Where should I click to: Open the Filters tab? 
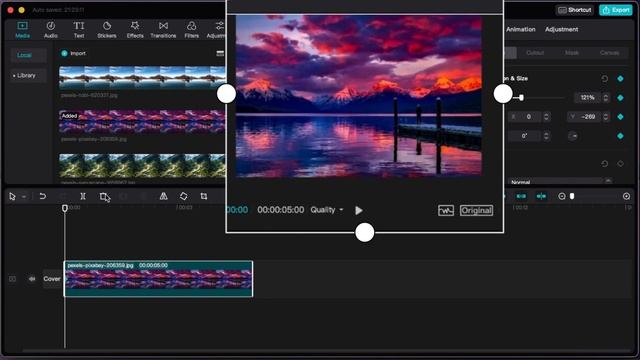[x=191, y=30]
